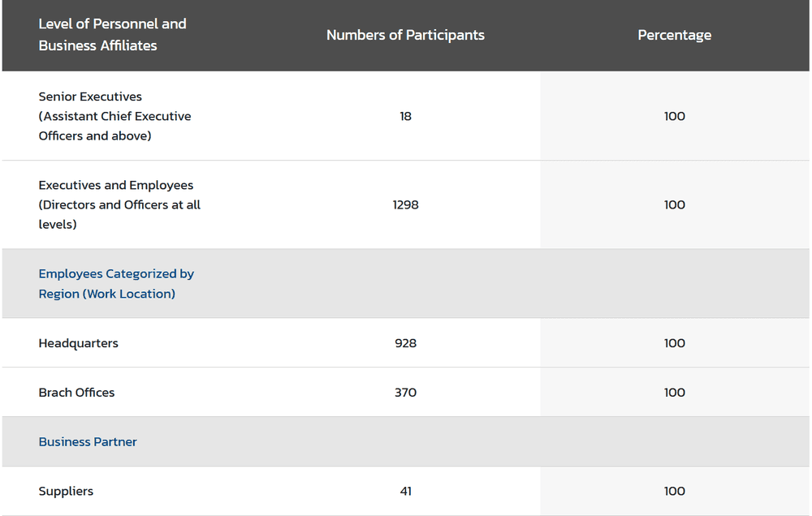The width and height of the screenshot is (812, 516).
Task: Click the 'Percentage' column header
Action: 674,35
